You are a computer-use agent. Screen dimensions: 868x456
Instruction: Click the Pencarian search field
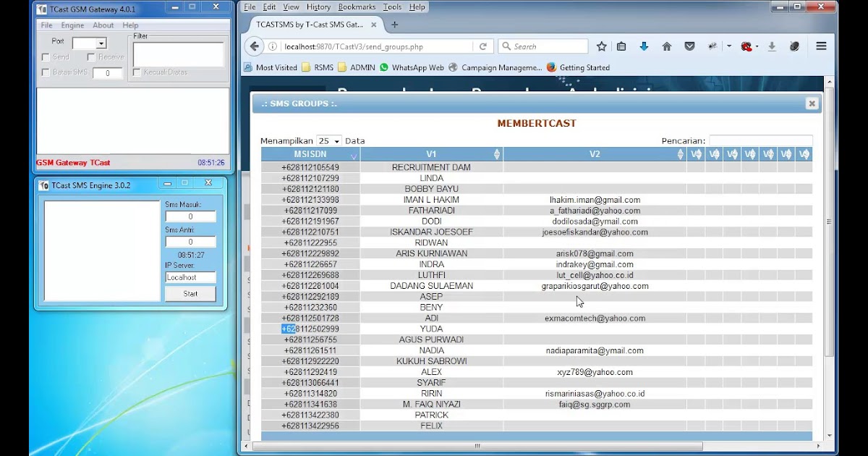click(x=760, y=141)
